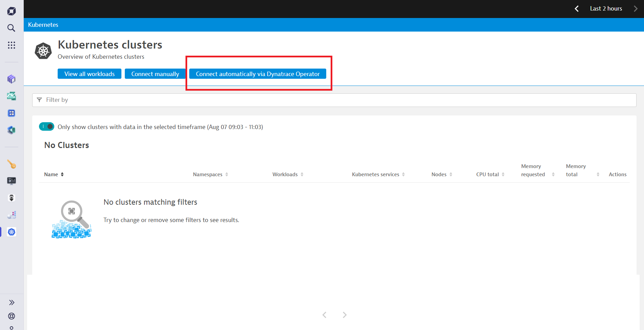Sort by Workloads column
The width and height of the screenshot is (644, 330).
click(x=288, y=175)
